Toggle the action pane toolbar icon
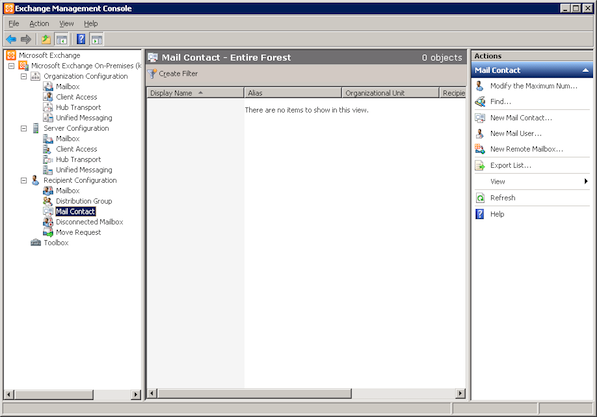The image size is (597, 417). tap(97, 39)
